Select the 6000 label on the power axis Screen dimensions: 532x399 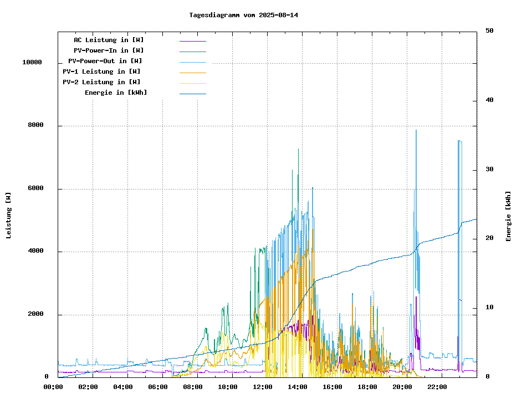coord(36,188)
